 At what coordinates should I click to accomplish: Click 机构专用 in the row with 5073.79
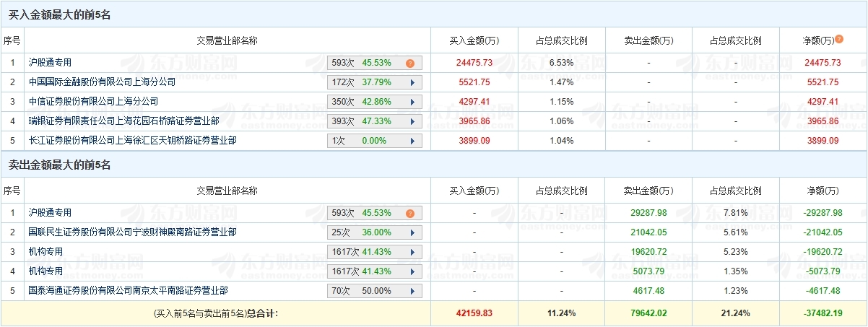[45, 271]
